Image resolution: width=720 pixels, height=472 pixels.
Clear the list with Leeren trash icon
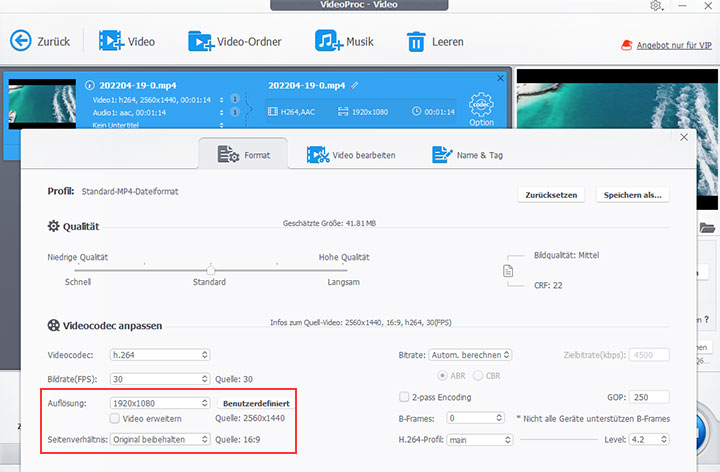tap(415, 41)
